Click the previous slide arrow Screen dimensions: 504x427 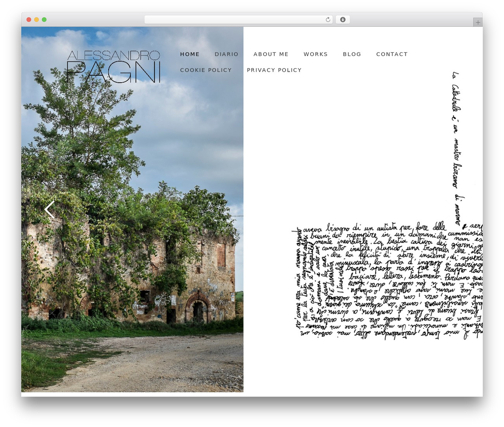(x=50, y=210)
